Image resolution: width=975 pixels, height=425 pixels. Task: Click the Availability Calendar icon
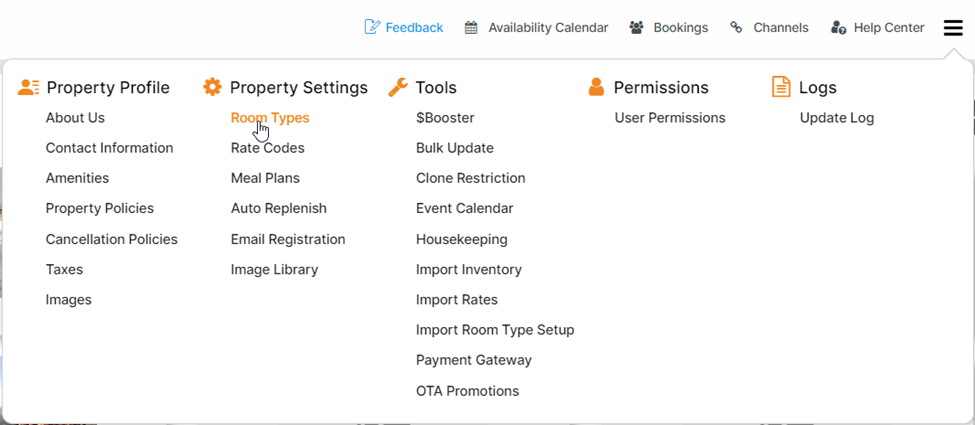coord(471,27)
